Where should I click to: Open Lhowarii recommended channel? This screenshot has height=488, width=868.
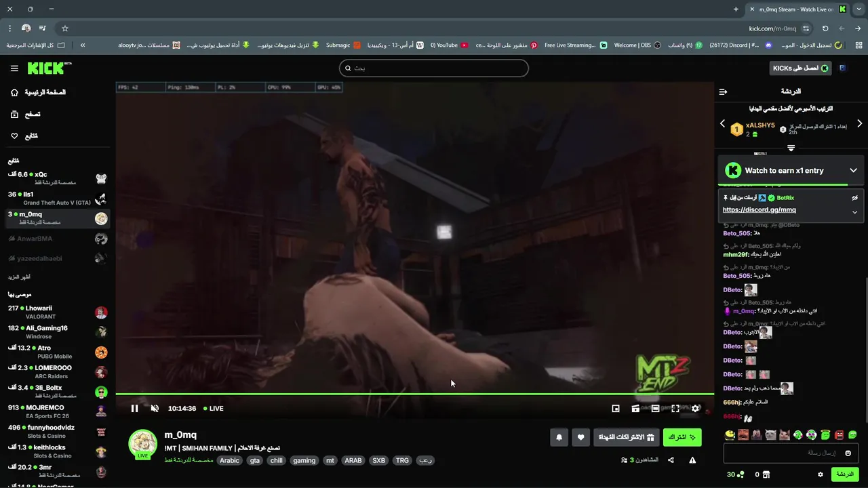[58, 312]
